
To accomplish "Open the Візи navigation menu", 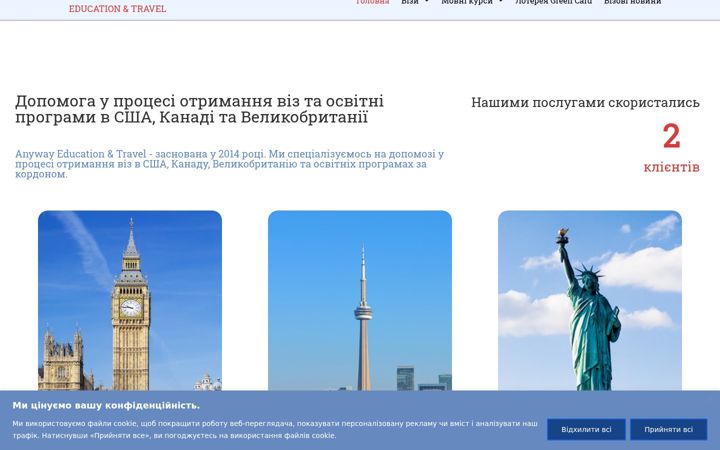I will click(410, 2).
